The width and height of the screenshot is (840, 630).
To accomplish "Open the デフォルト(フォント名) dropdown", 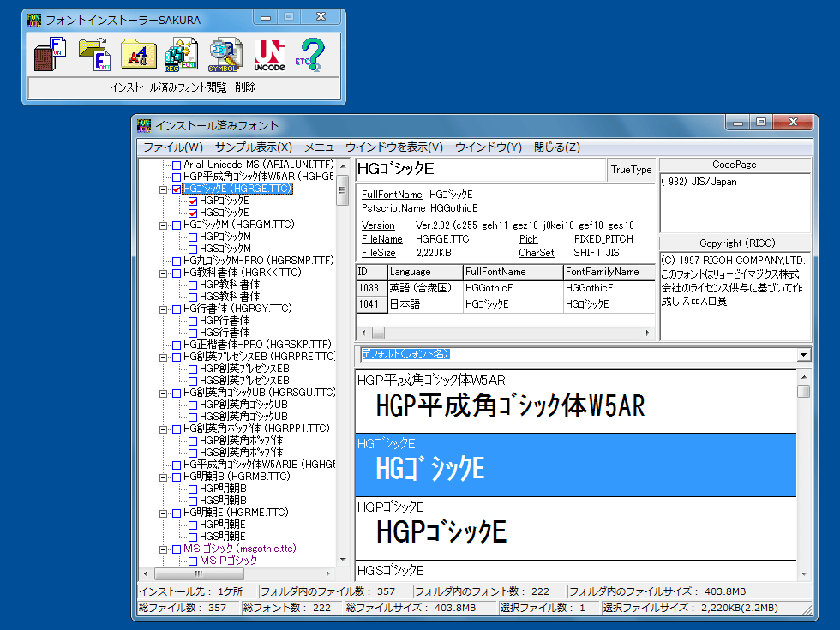I will point(803,355).
